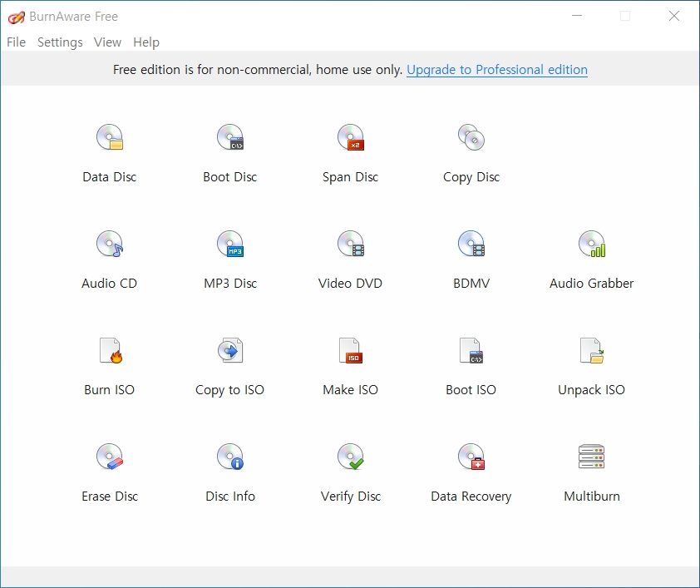Open the Erase Disc eraser icon
Image resolution: width=700 pixels, height=588 pixels.
[x=110, y=457]
